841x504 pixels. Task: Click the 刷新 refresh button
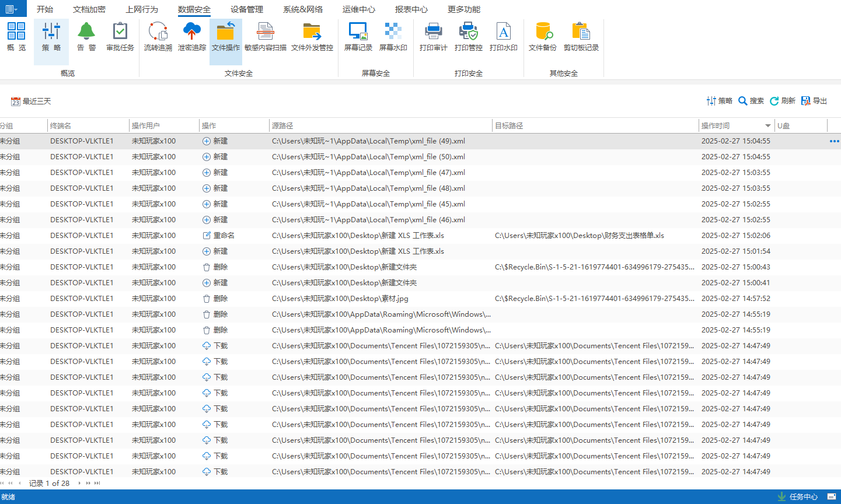[x=783, y=101]
